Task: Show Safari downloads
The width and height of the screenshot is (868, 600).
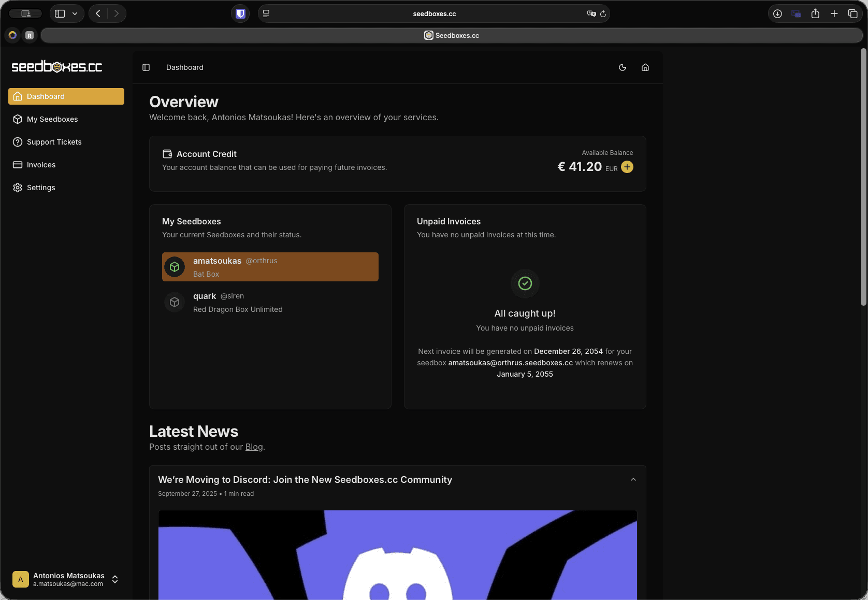Action: click(x=777, y=13)
